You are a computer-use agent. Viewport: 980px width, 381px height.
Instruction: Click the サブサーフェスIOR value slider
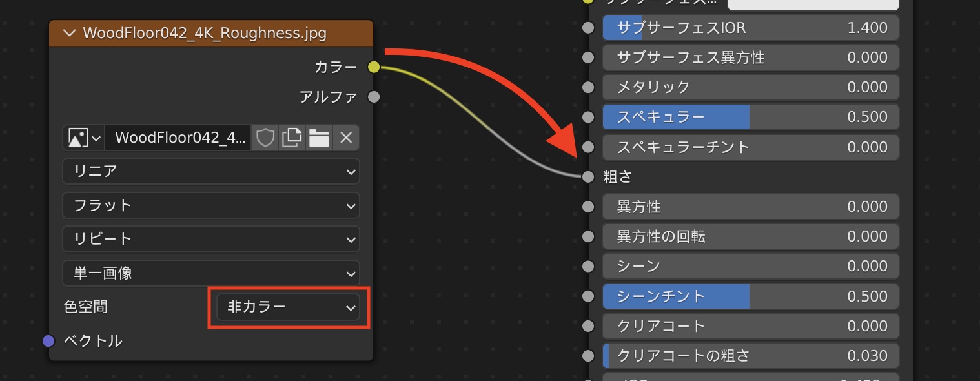(x=750, y=28)
